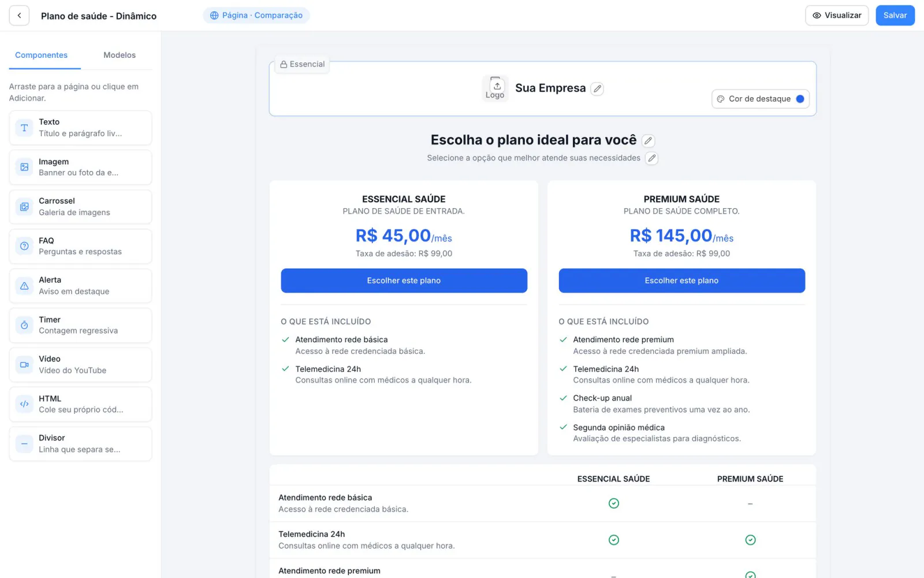Click the palette icon in Cor de destaque
The height and width of the screenshot is (578, 924).
click(x=721, y=99)
